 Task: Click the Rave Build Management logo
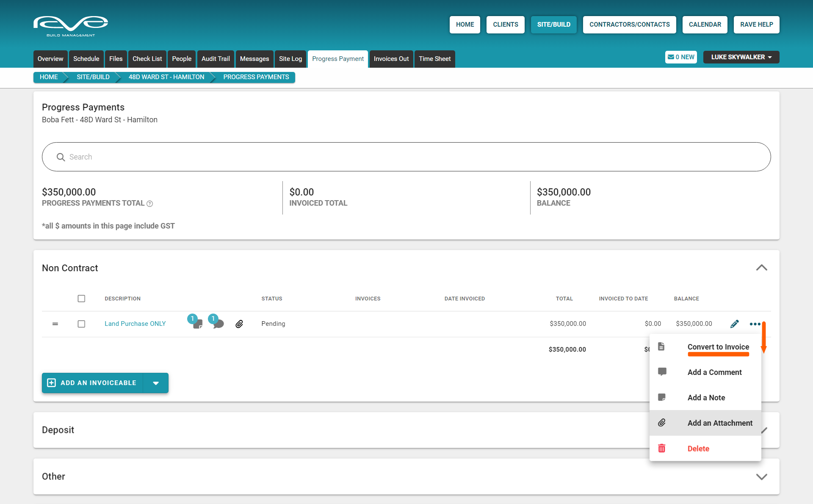[x=71, y=26]
